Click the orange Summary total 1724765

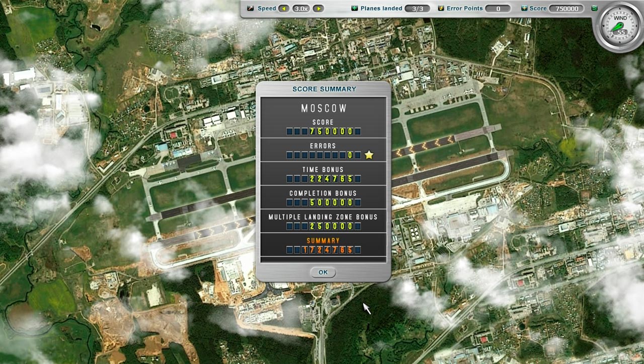324,250
